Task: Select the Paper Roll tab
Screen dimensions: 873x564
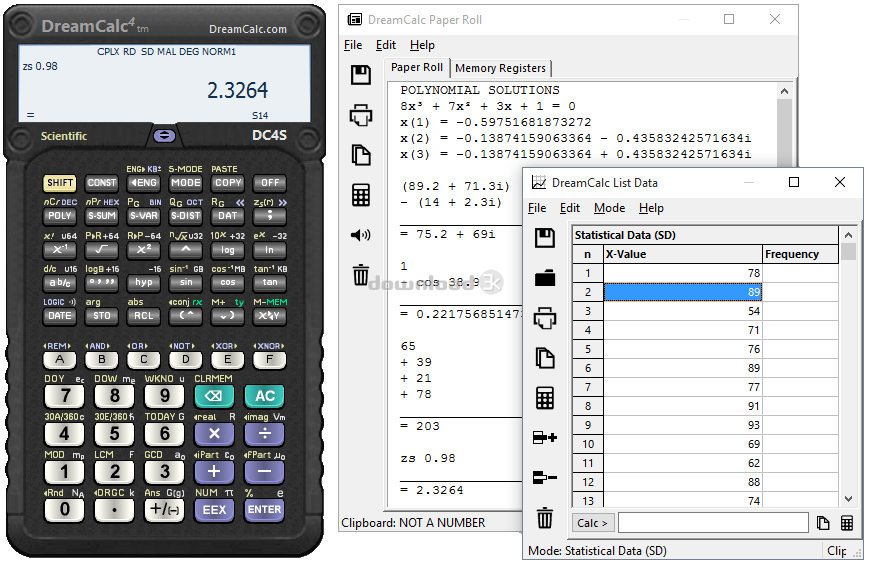Action: [416, 67]
